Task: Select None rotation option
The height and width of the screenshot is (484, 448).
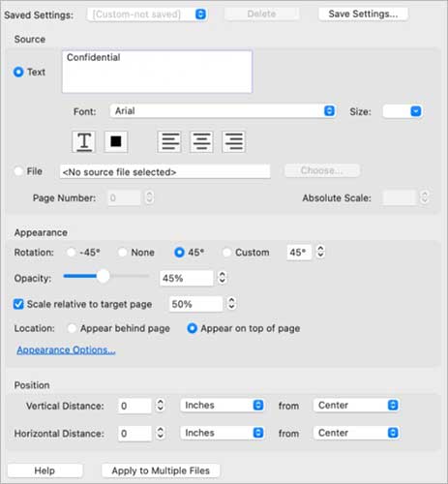Action: (x=122, y=253)
